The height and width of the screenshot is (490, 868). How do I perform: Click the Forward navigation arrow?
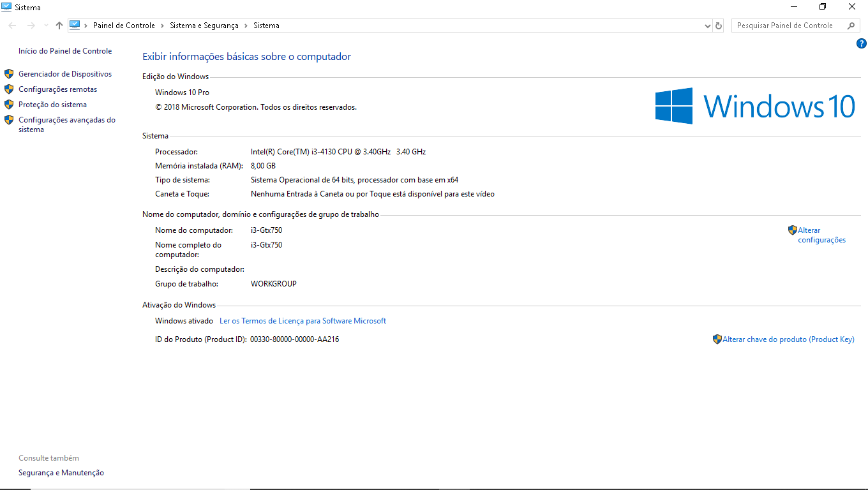(31, 26)
